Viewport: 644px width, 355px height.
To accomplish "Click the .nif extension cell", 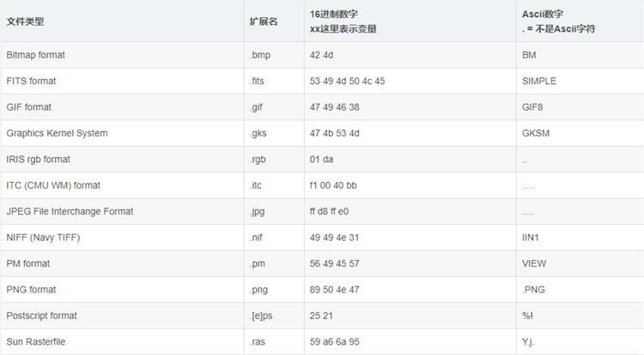I will click(256, 238).
